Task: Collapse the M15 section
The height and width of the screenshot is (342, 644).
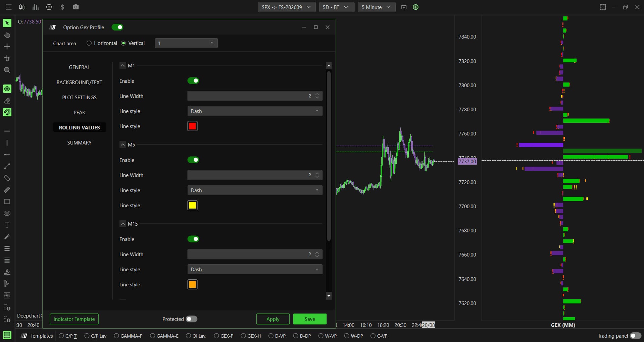Action: pyautogui.click(x=123, y=224)
